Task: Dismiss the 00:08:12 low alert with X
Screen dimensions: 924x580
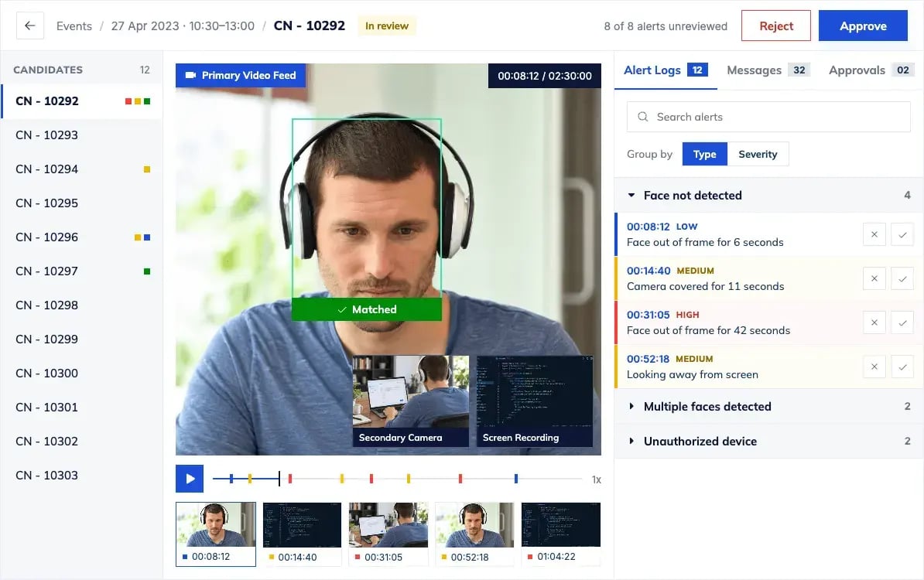Action: [x=874, y=234]
